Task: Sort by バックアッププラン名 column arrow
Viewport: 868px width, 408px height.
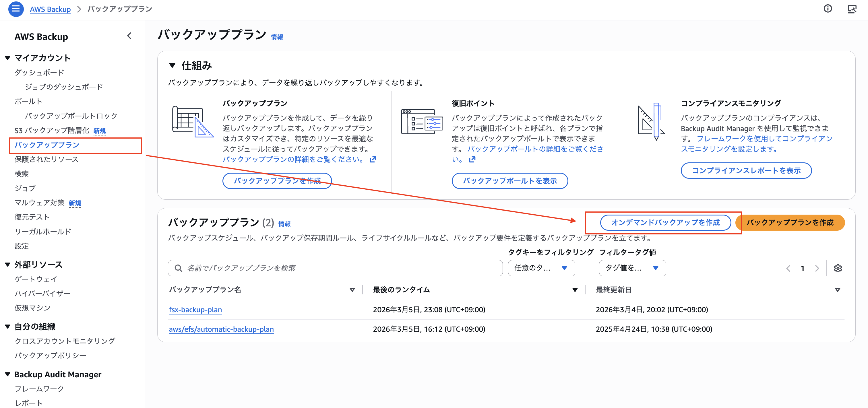Action: (x=352, y=290)
